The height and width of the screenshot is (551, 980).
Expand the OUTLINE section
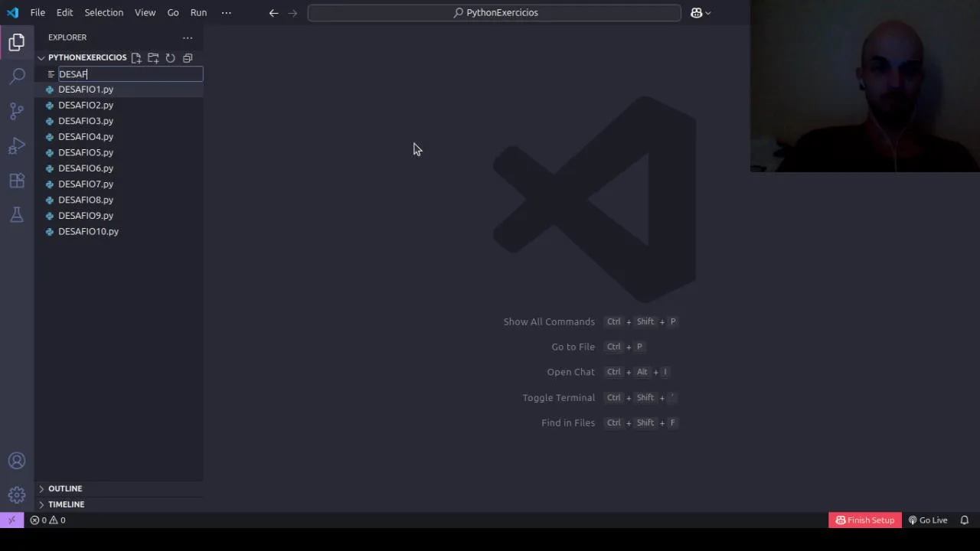(x=65, y=488)
